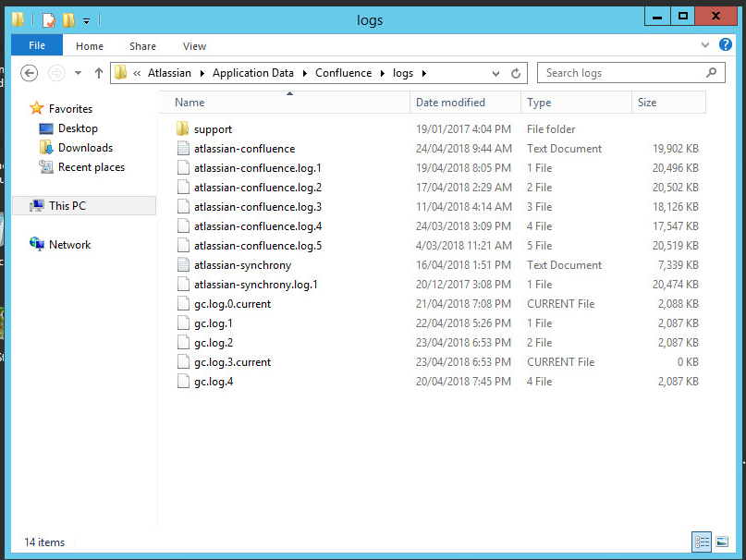Click the 0 KB size cell
Image resolution: width=746 pixels, height=560 pixels.
tap(688, 362)
